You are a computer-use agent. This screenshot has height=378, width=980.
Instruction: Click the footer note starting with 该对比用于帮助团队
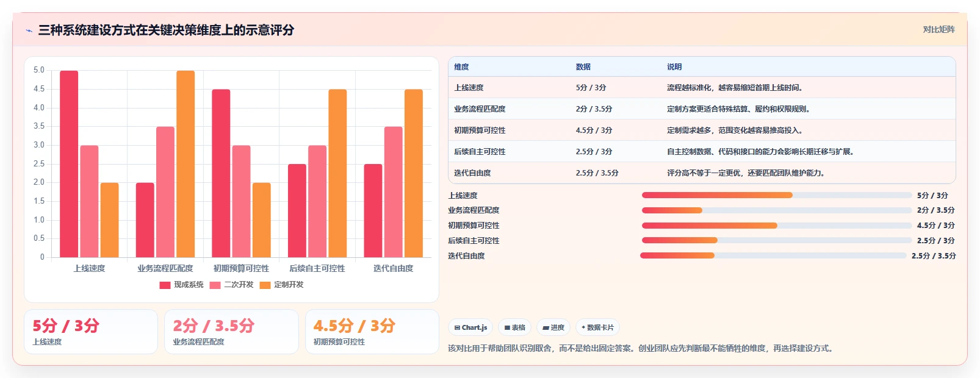(641, 349)
